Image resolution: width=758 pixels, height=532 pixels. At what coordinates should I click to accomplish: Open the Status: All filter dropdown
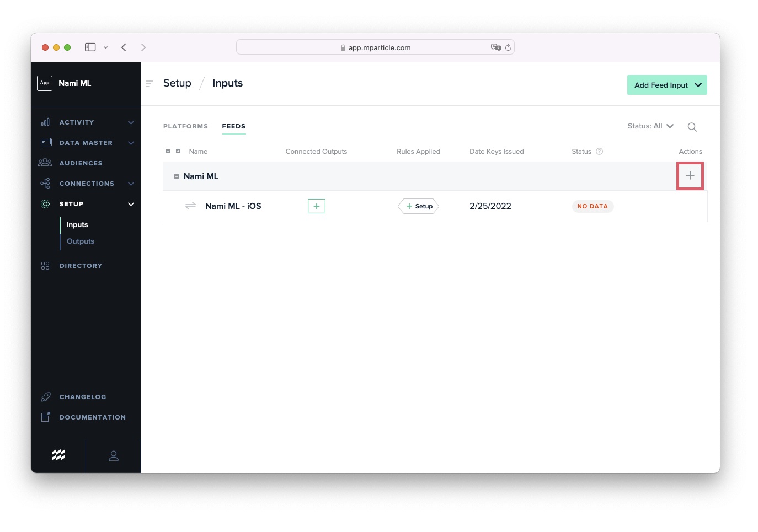pos(650,126)
